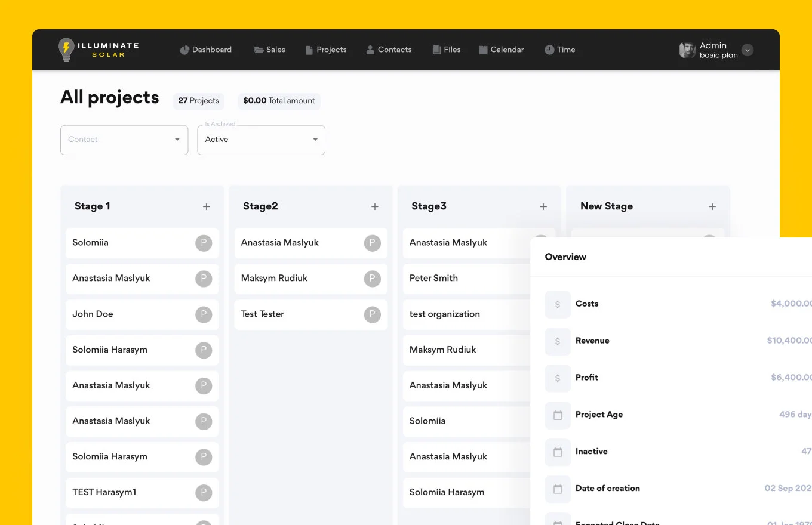This screenshot has width=812, height=525.
Task: Click the P avatar on John Doe card
Action: coord(204,314)
